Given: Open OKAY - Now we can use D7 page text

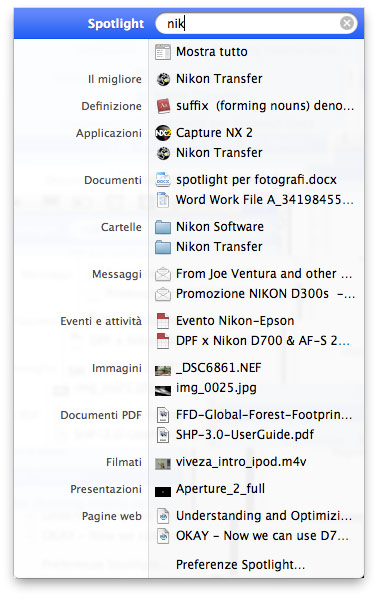Looking at the screenshot, I should (262, 536).
